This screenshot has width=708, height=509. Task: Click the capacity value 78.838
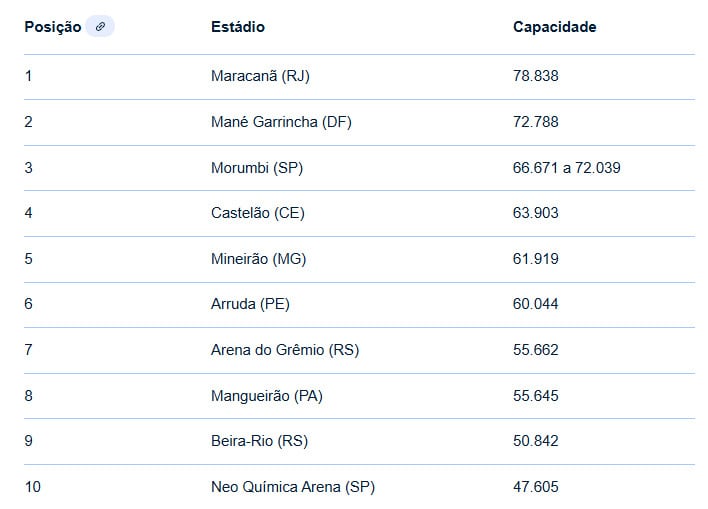pyautogui.click(x=535, y=76)
